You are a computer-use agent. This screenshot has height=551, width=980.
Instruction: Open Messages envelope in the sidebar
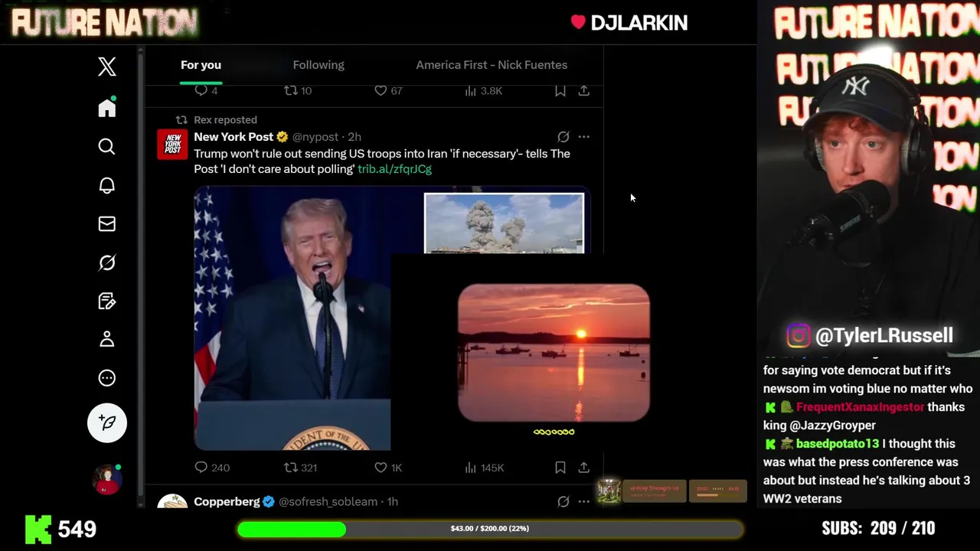tap(106, 223)
